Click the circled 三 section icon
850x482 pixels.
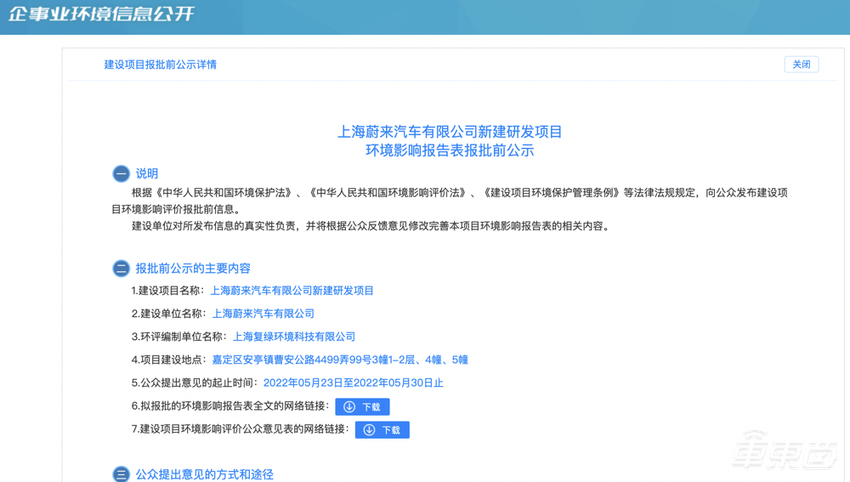pos(121,474)
